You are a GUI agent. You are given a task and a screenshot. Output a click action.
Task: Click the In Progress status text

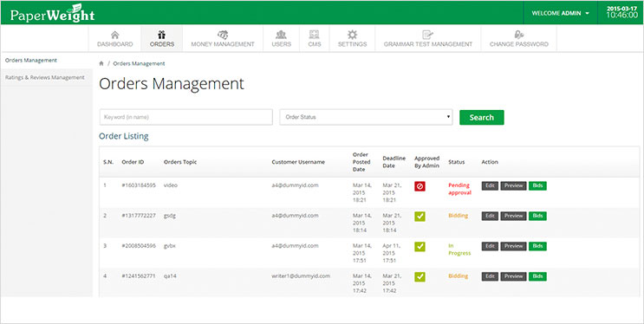click(x=459, y=249)
